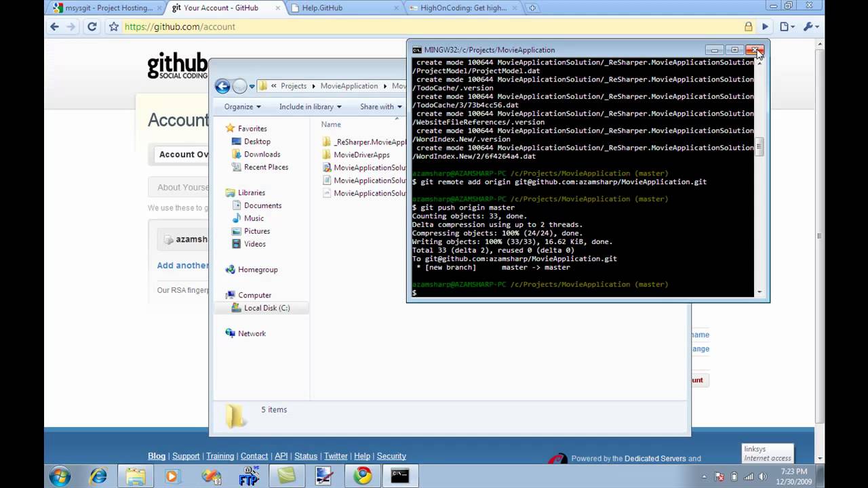Click the Go arrow beside the address bar
The width and height of the screenshot is (868, 488).
[765, 27]
